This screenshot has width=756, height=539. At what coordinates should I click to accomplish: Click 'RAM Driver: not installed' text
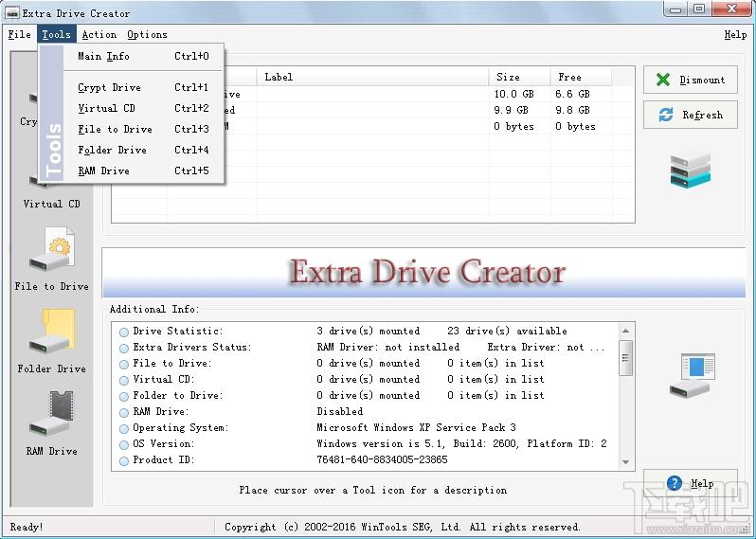(x=388, y=347)
